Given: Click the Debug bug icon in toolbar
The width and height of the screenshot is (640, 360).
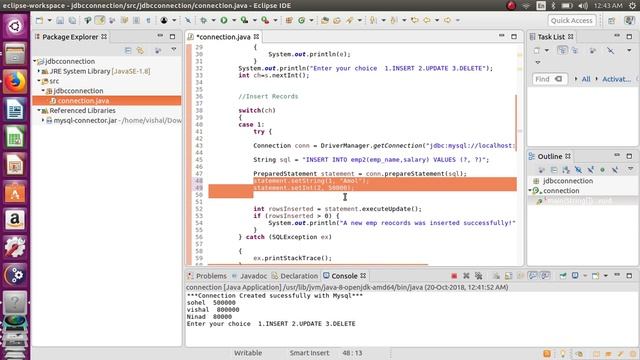Looking at the screenshot, I should tap(203, 20).
